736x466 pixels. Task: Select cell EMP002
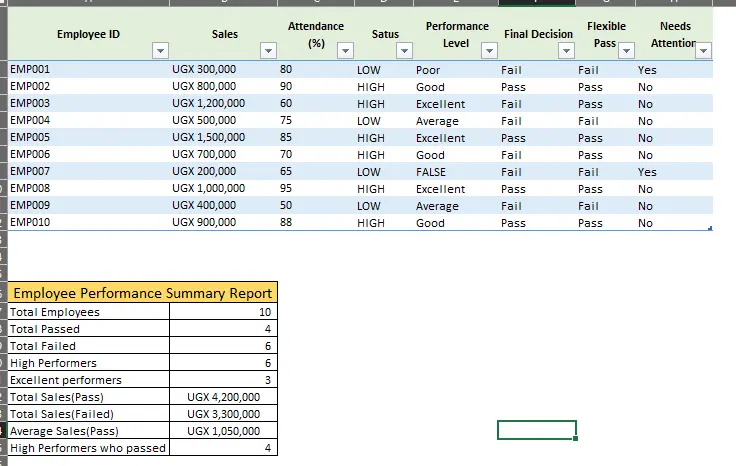pos(89,86)
